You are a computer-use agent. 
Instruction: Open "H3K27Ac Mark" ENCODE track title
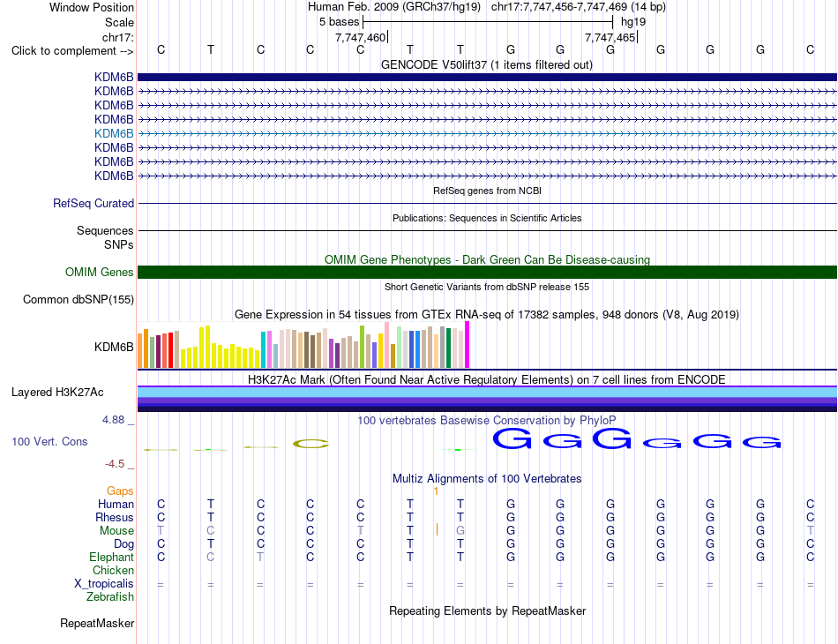(487, 380)
